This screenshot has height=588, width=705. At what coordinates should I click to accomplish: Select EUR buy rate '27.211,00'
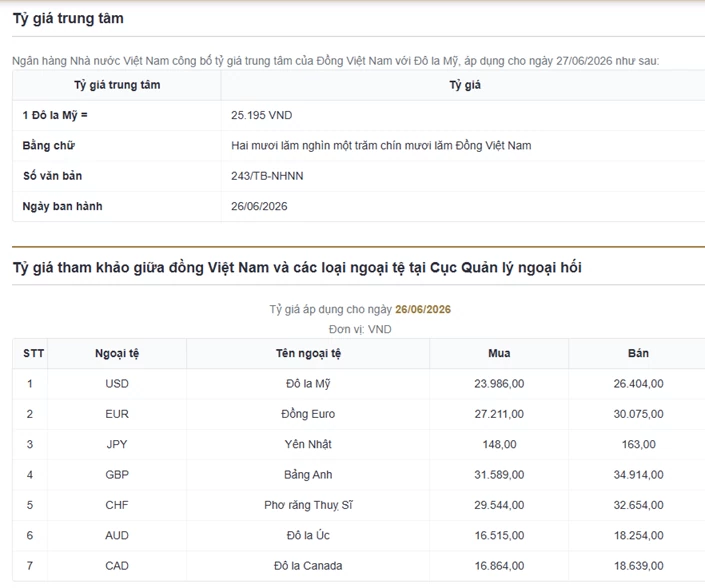pyautogui.click(x=499, y=414)
